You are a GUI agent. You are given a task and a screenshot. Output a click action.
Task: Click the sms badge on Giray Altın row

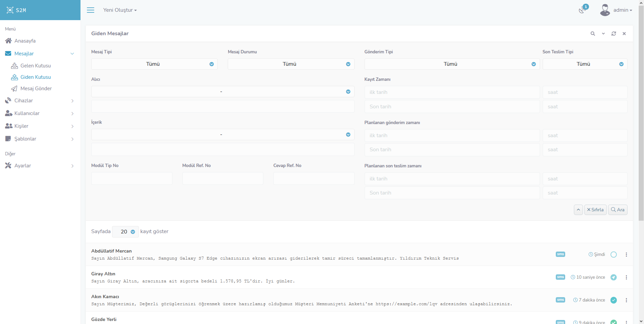tap(560, 277)
